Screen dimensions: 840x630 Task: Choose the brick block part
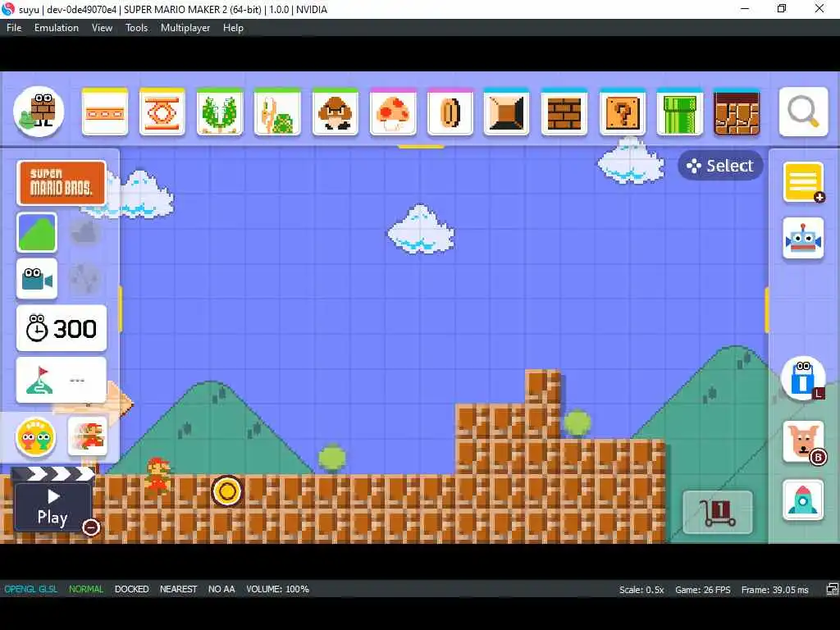coord(564,112)
